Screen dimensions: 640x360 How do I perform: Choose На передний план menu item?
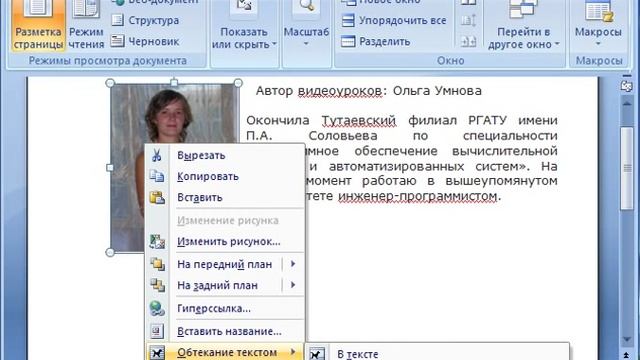214,264
